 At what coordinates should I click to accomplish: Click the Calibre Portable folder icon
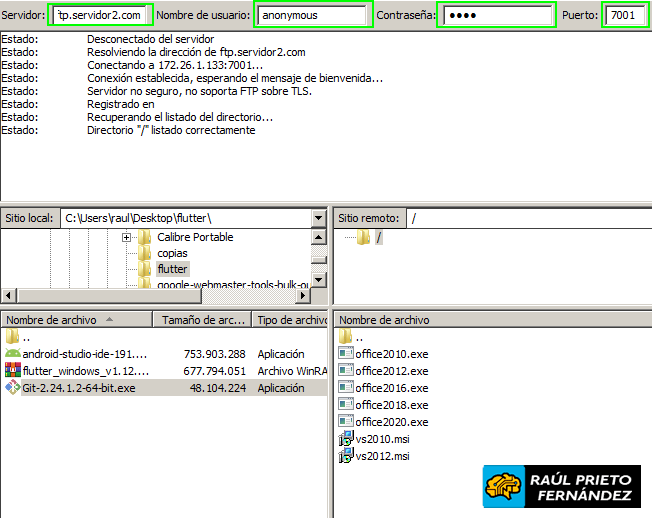tap(145, 237)
